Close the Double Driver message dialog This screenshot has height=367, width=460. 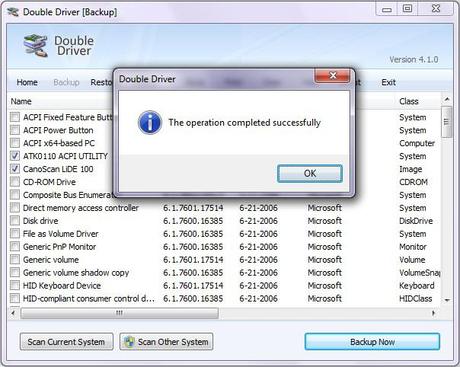[332, 76]
